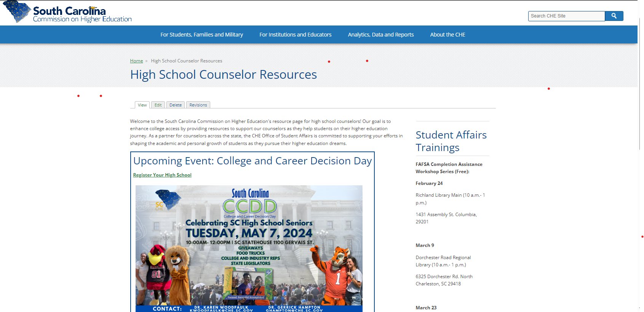The width and height of the screenshot is (644, 312).
Task: Click the search magnifier button
Action: coord(614,16)
